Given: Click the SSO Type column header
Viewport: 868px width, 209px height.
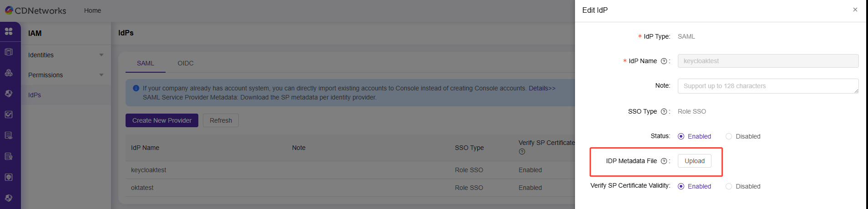Looking at the screenshot, I should 469,148.
